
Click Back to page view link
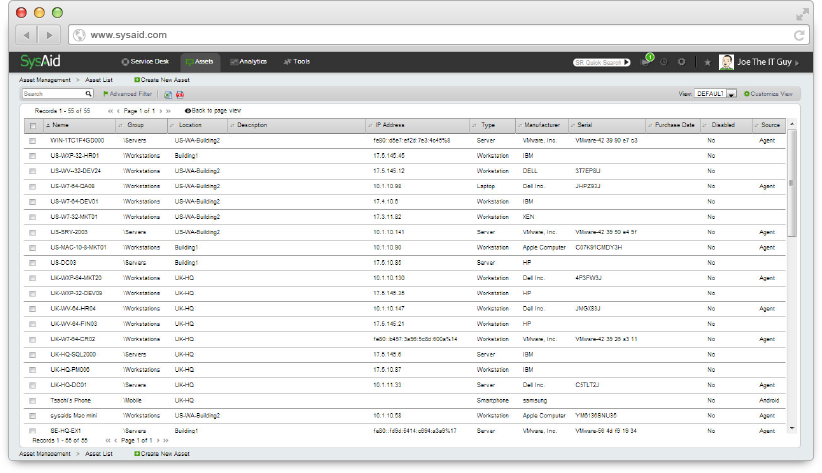coord(213,111)
